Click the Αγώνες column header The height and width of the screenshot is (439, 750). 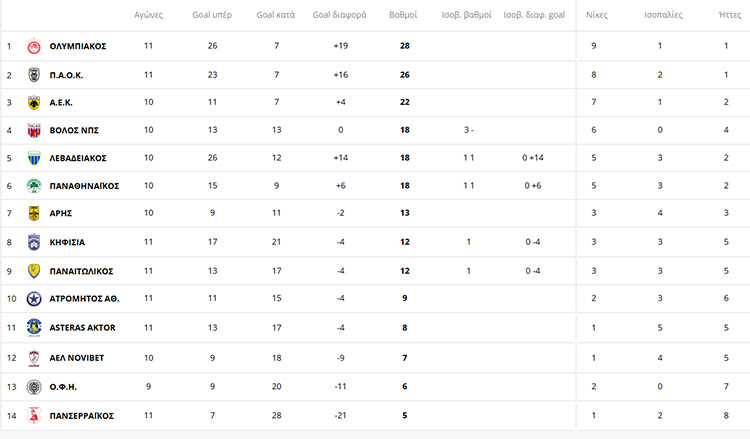149,16
